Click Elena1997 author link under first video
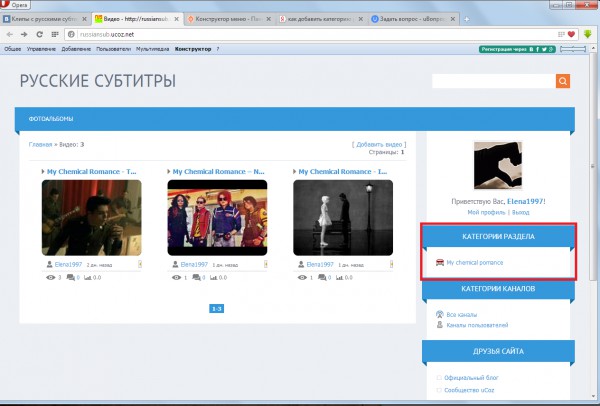600x406 pixels. (68, 264)
